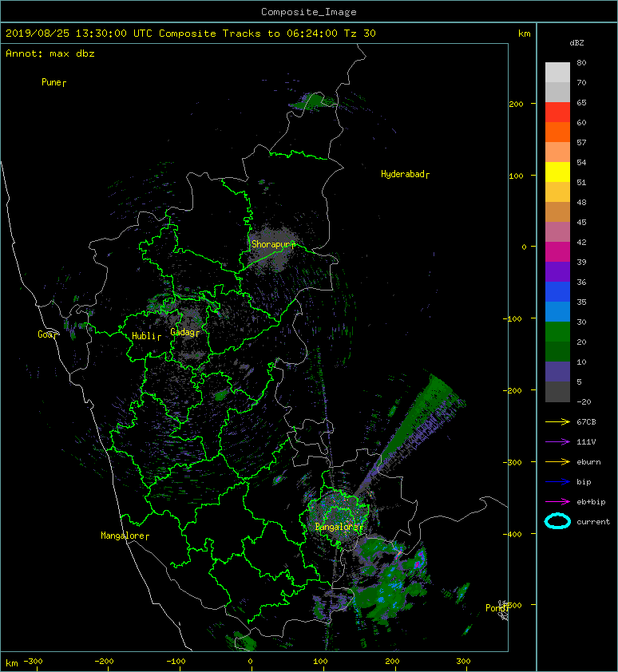Click the Annot: max dbz text
618x672 pixels.
50,53
